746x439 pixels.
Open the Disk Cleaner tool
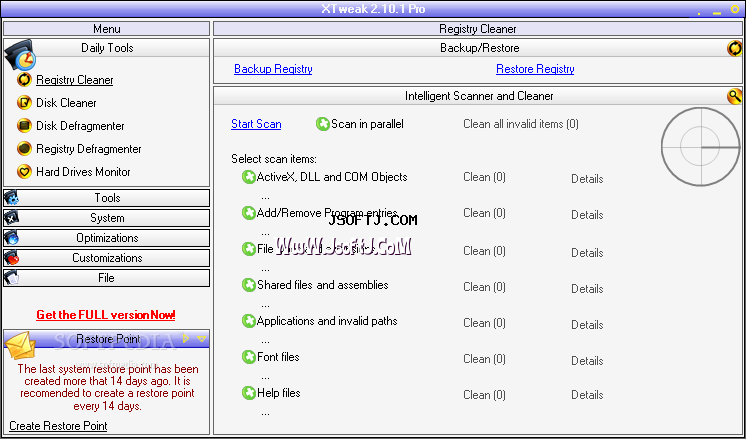pyautogui.click(x=66, y=103)
